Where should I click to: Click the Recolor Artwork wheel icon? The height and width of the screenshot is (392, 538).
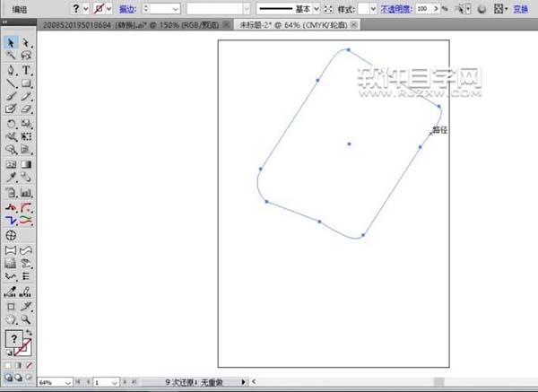[482, 9]
